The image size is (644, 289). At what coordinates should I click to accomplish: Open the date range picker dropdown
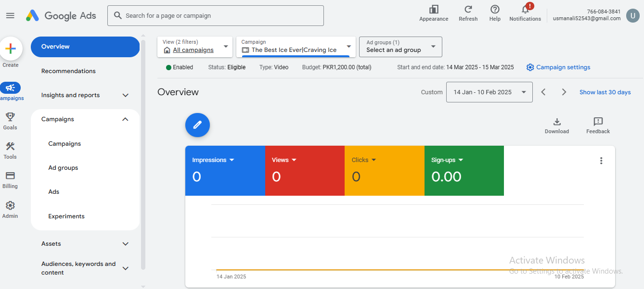pos(489,92)
